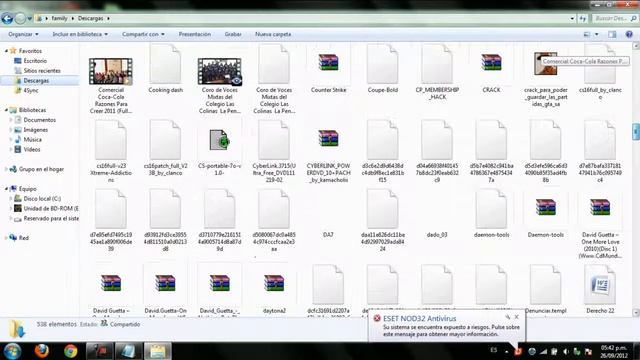Collapse the Favoritos group
The image size is (640, 360).
coord(6,51)
